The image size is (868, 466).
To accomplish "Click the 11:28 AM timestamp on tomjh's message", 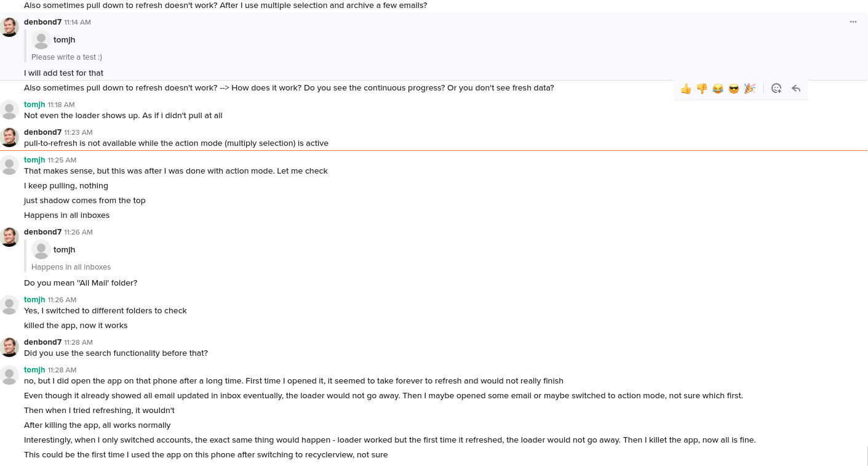I will 62,370.
